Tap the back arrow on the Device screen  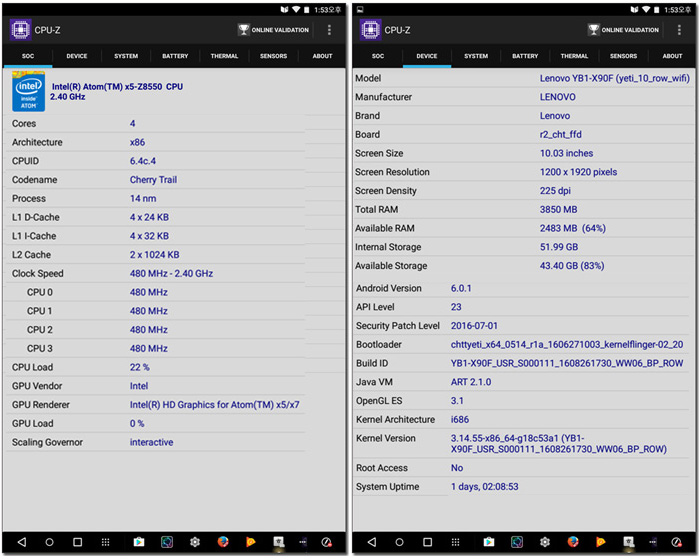[371, 542]
